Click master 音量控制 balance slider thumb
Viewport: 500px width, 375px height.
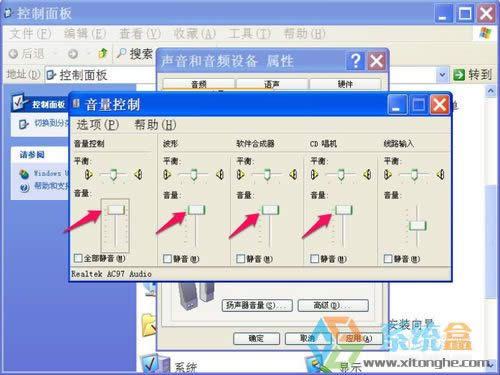click(x=114, y=174)
